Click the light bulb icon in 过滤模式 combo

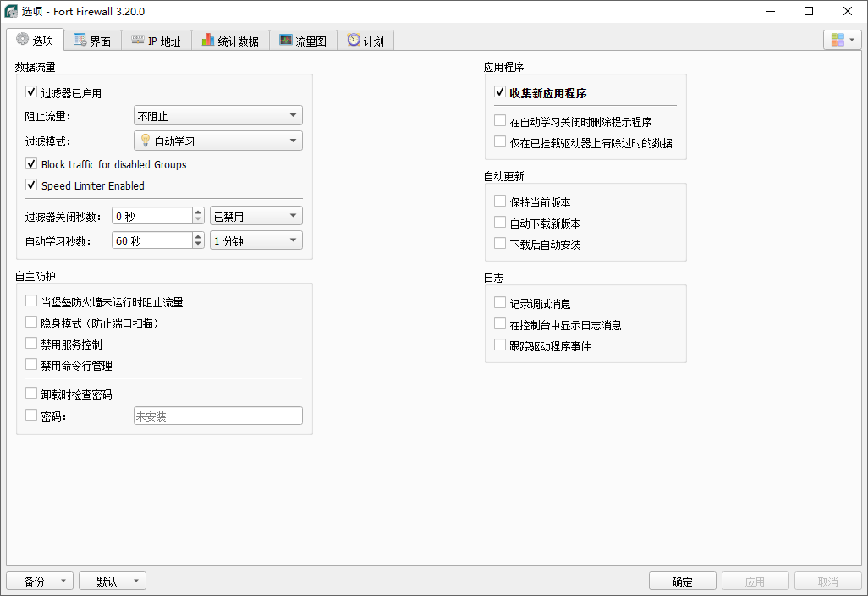(x=145, y=141)
